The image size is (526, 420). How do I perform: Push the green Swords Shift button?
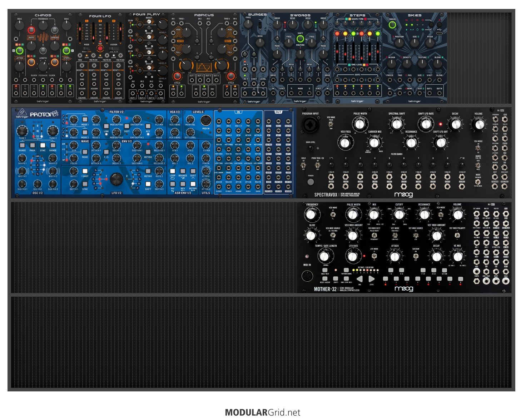[x=300, y=39]
